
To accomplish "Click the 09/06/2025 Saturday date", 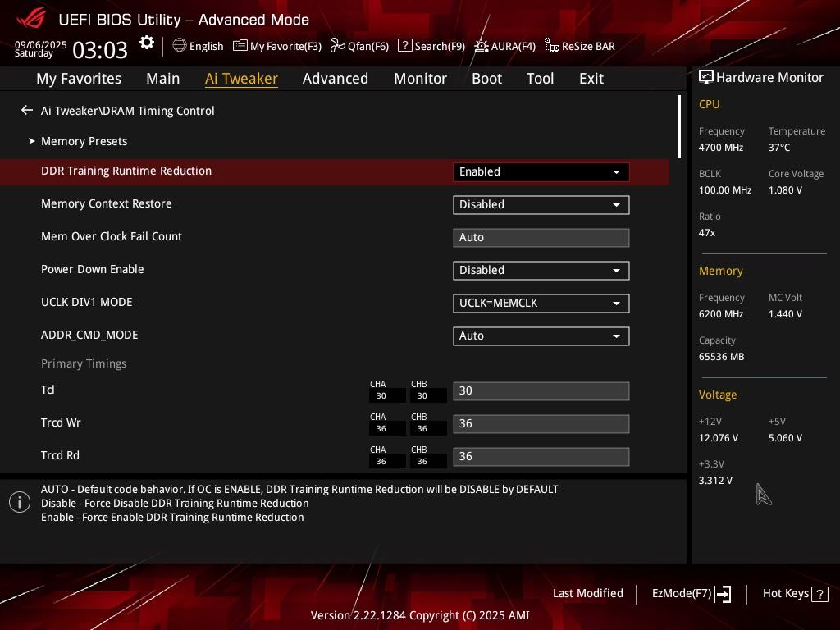I will (40, 48).
